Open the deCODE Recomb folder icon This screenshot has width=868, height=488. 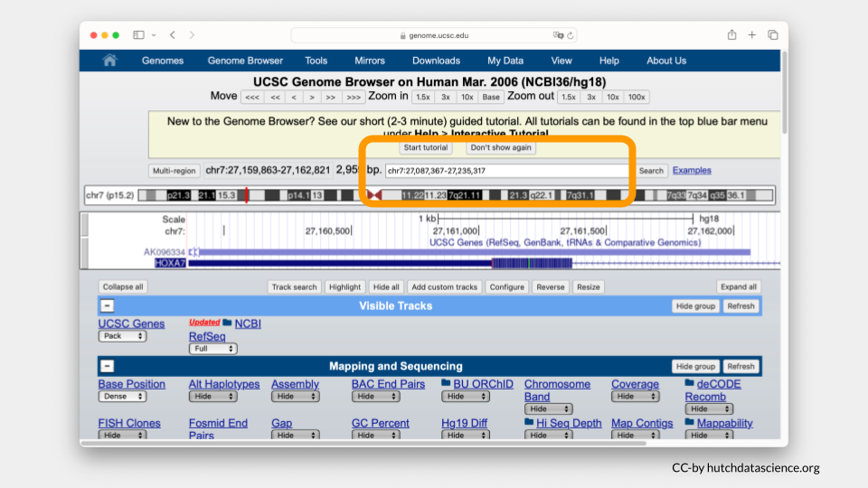click(x=689, y=383)
